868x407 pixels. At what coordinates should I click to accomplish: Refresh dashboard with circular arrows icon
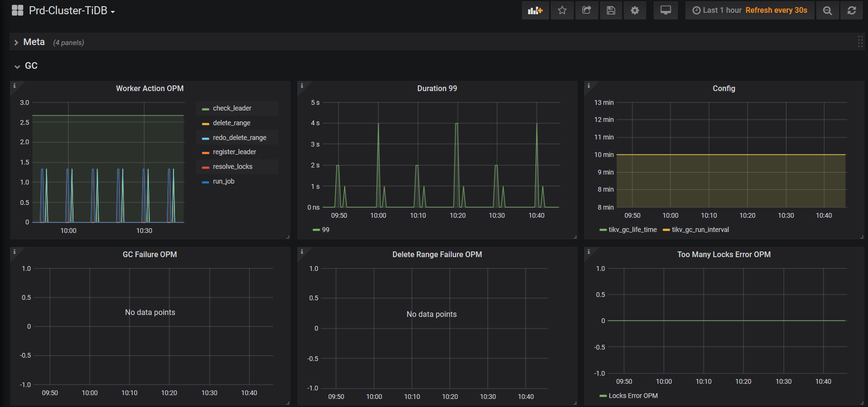(x=851, y=10)
